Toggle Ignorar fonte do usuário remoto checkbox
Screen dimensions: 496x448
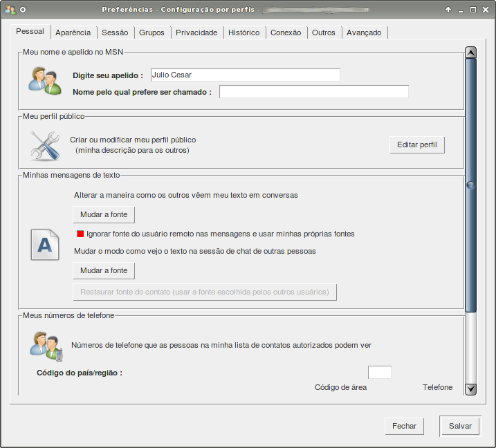click(80, 234)
